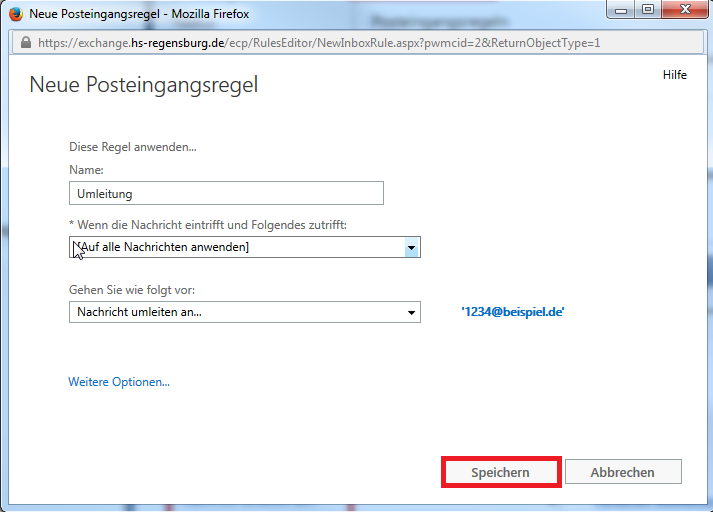The image size is (713, 512).
Task: Open the 'Nachricht umleiten an...' action dropdown
Action: click(x=410, y=313)
